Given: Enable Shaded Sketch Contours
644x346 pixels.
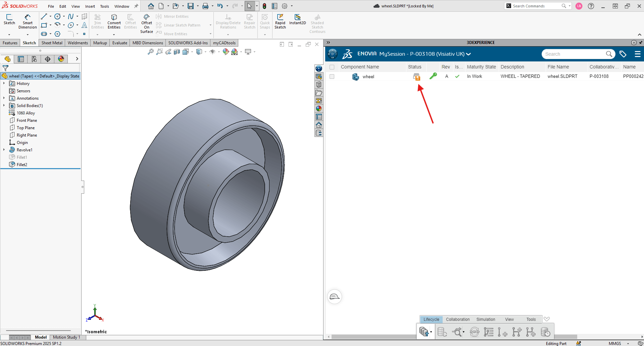Looking at the screenshot, I should tap(317, 23).
